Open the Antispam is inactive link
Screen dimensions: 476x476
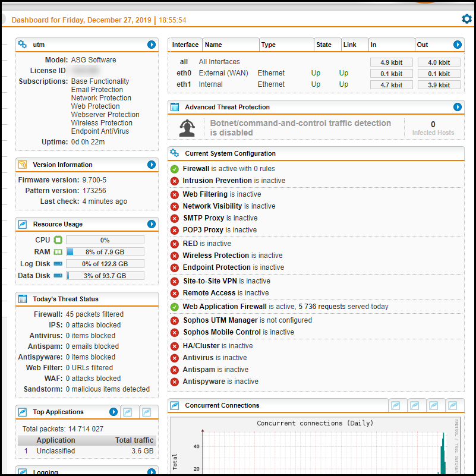click(216, 369)
